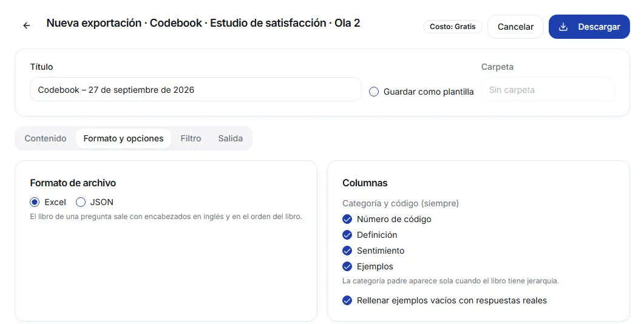Toggle the Sentimiento column checkbox
The width and height of the screenshot is (644, 324).
coord(347,251)
